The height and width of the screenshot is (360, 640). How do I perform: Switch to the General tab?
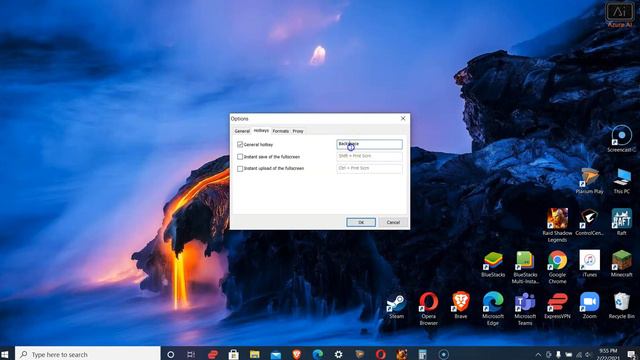[x=242, y=131]
